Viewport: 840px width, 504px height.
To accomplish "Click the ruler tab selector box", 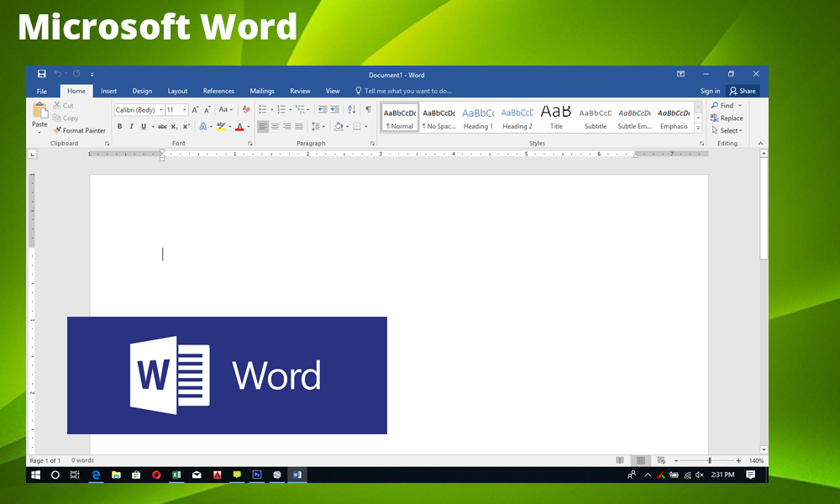I will click(x=32, y=155).
